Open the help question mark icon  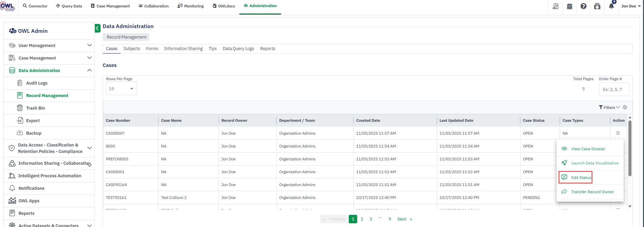click(x=583, y=6)
